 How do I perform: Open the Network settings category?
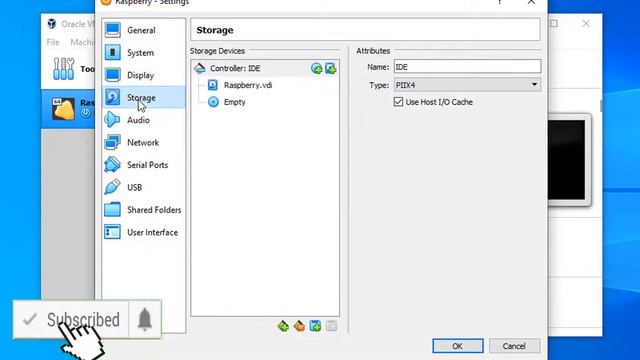pos(143,142)
